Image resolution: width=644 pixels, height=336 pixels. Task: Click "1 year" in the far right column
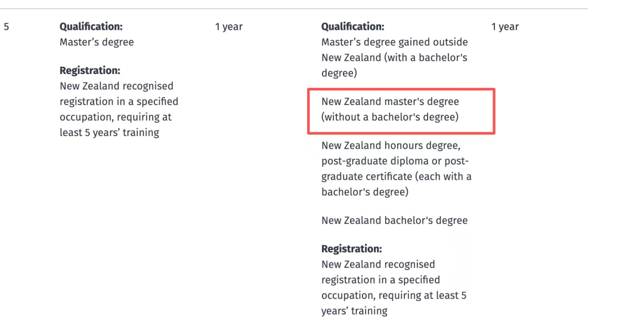505,27
